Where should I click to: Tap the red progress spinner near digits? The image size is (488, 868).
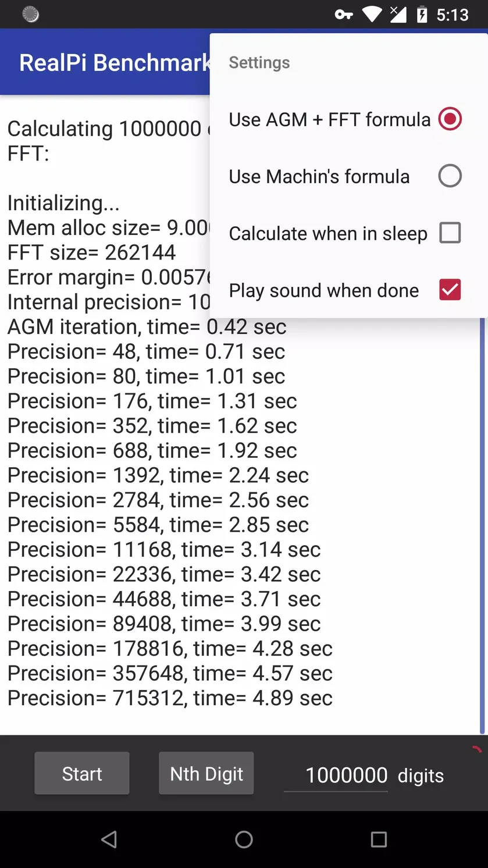tap(476, 750)
